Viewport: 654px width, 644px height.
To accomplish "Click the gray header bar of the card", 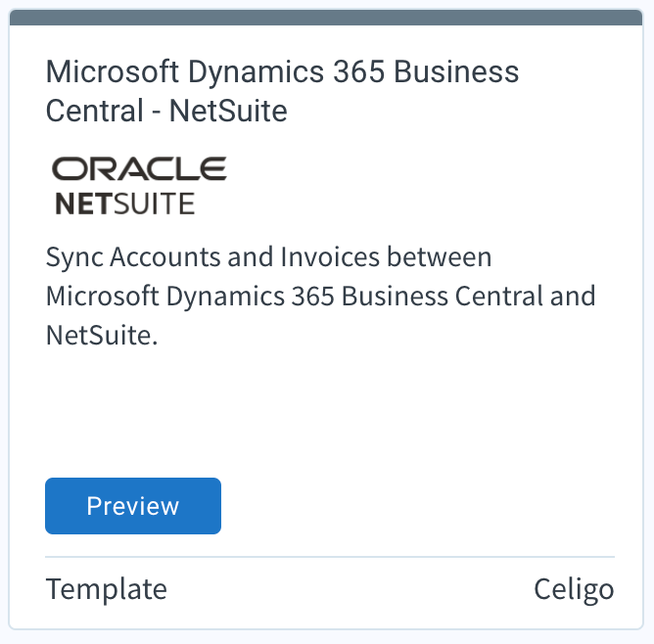I will tap(326, 18).
